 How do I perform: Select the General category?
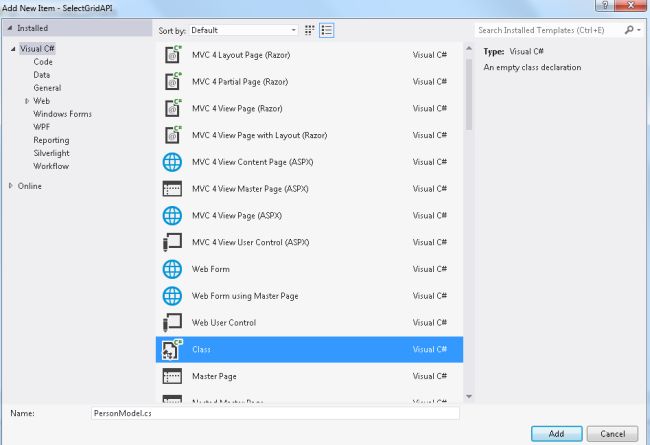click(47, 88)
